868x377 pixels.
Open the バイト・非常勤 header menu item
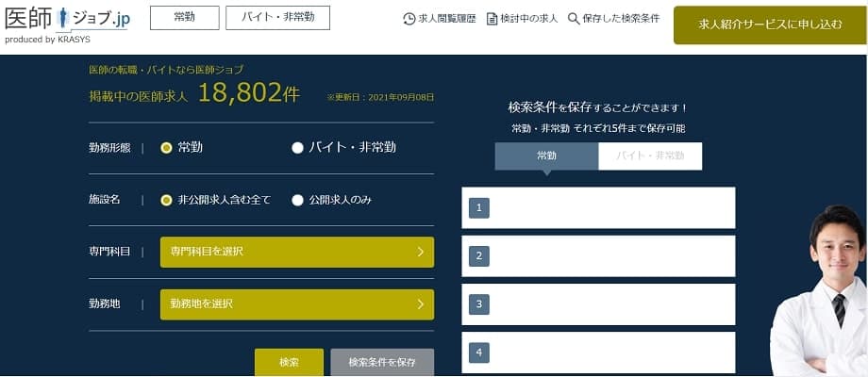(x=277, y=18)
